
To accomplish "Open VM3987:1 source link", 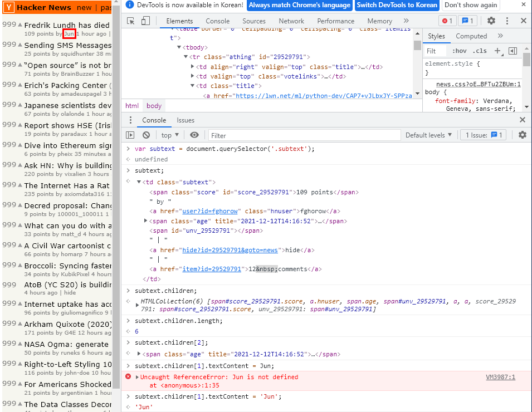I will click(x=500, y=377).
